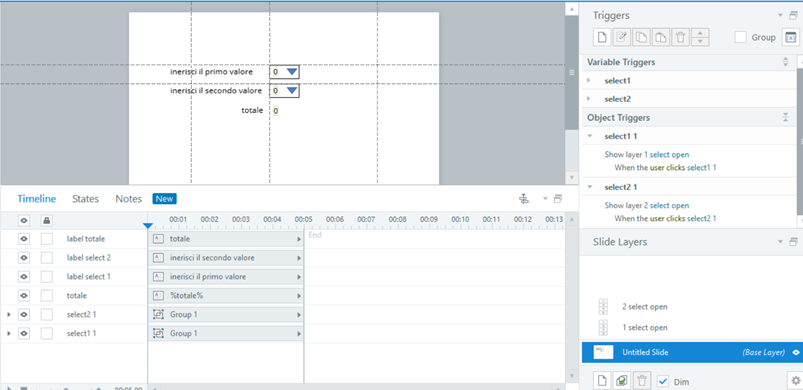The image size is (803, 390).
Task: Hide the 'label totale' object
Action: 24,239
